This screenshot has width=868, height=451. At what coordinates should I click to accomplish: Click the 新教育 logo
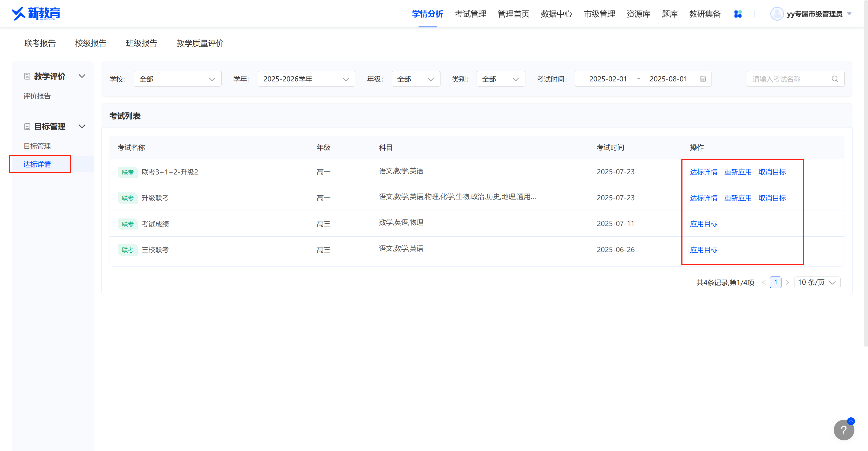[x=36, y=14]
